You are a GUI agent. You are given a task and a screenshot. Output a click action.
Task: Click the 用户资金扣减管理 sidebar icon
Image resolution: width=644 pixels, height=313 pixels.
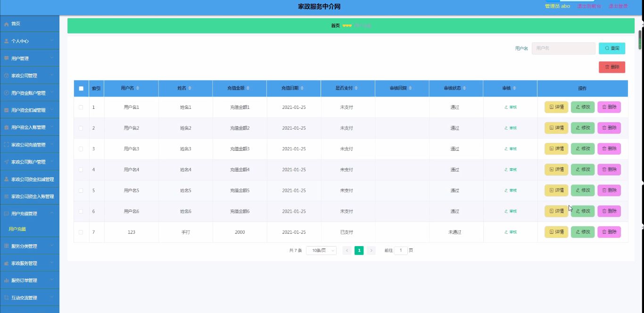pos(7,110)
